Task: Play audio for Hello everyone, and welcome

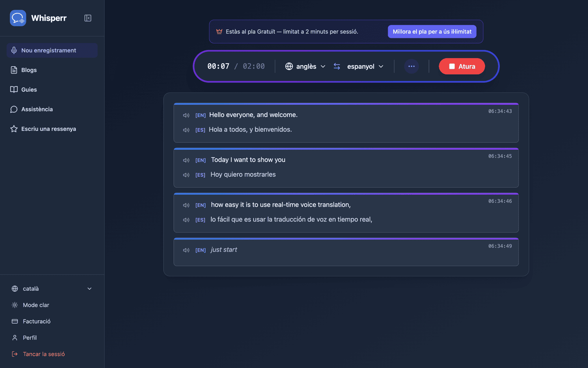Action: click(186, 115)
